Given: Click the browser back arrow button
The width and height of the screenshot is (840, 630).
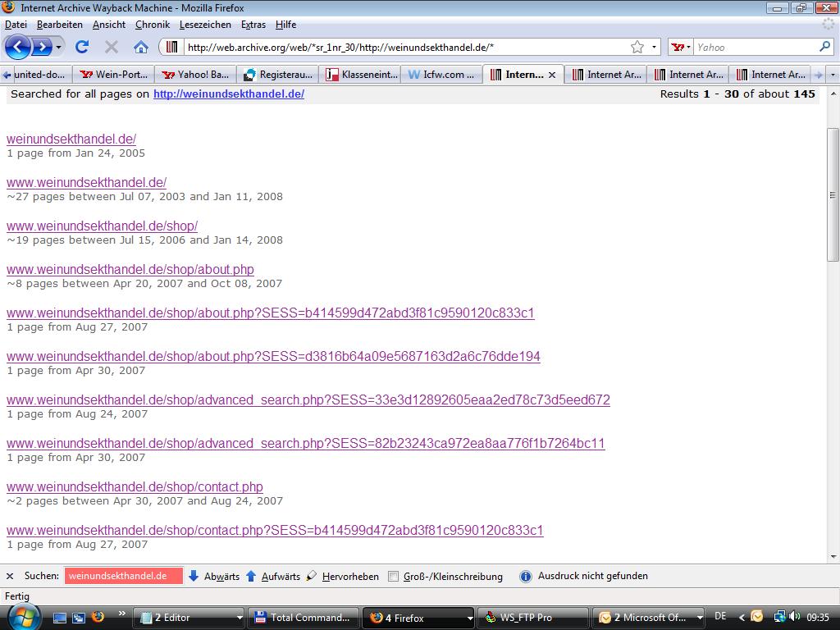Looking at the screenshot, I should pos(18,47).
